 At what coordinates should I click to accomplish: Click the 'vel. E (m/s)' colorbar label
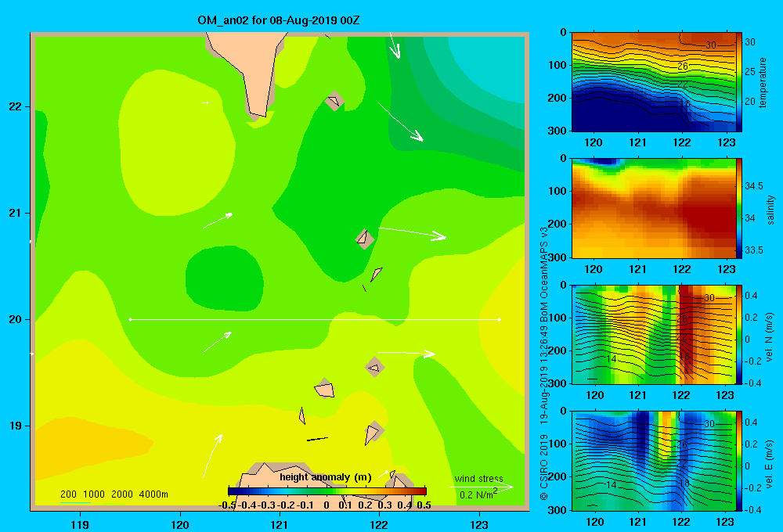(x=770, y=463)
